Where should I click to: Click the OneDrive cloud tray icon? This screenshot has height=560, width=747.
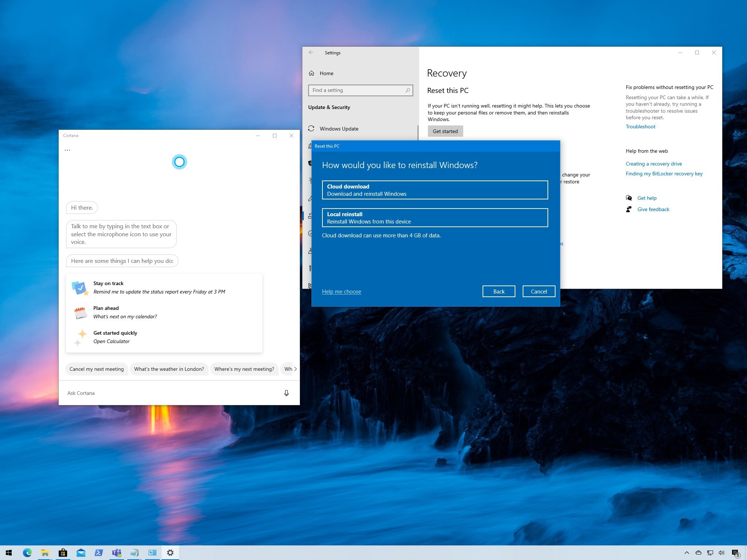tap(698, 553)
